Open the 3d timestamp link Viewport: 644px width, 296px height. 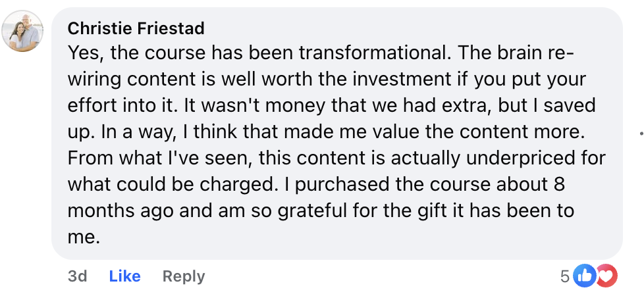[77, 276]
